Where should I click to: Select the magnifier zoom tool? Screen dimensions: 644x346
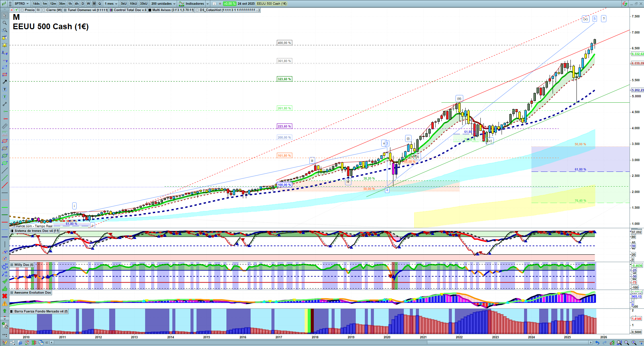pos(5,23)
